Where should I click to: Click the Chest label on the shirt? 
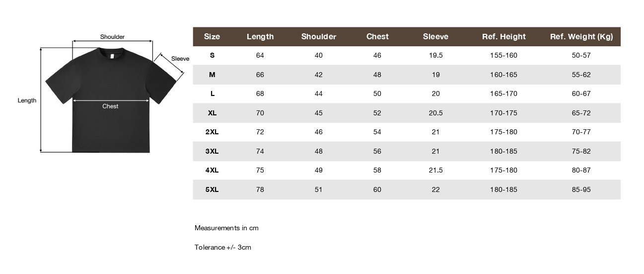(x=110, y=106)
